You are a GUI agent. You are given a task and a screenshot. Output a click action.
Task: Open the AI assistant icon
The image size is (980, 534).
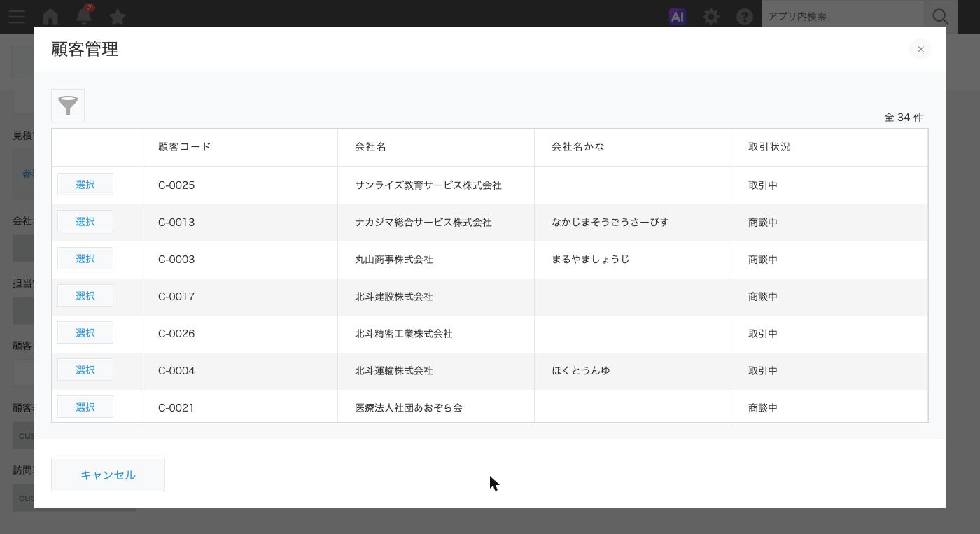677,17
